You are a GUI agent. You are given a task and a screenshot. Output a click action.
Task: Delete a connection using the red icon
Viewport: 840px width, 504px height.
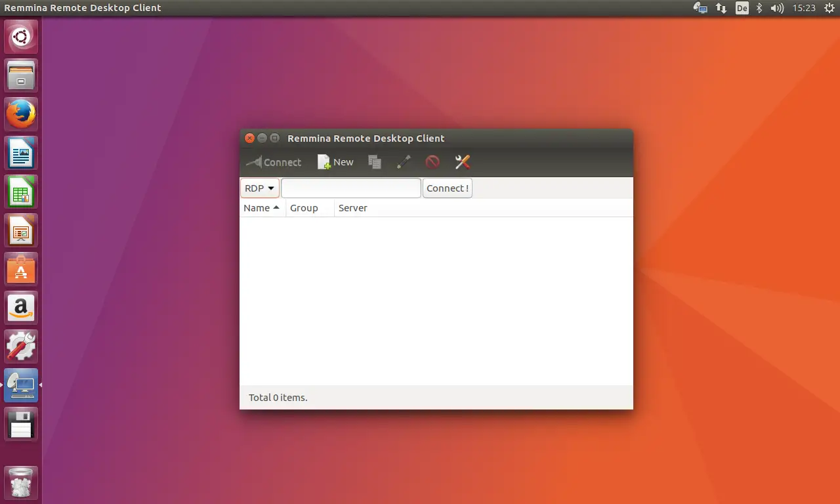pos(432,162)
